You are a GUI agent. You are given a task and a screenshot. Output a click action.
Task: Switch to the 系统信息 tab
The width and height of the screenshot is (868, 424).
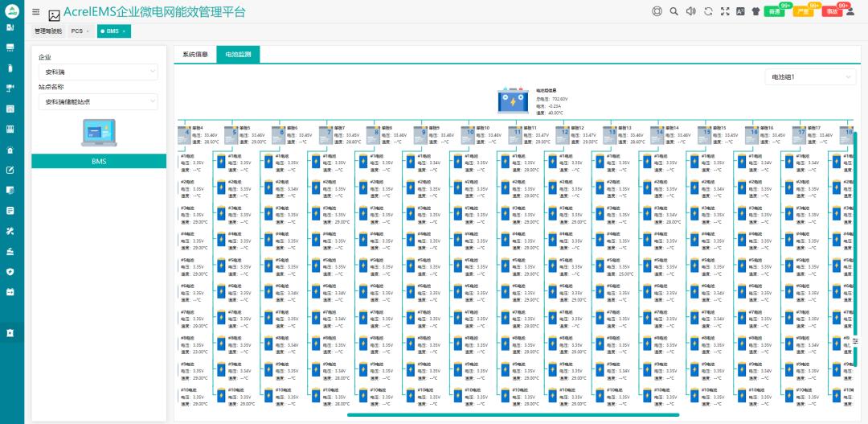point(194,55)
